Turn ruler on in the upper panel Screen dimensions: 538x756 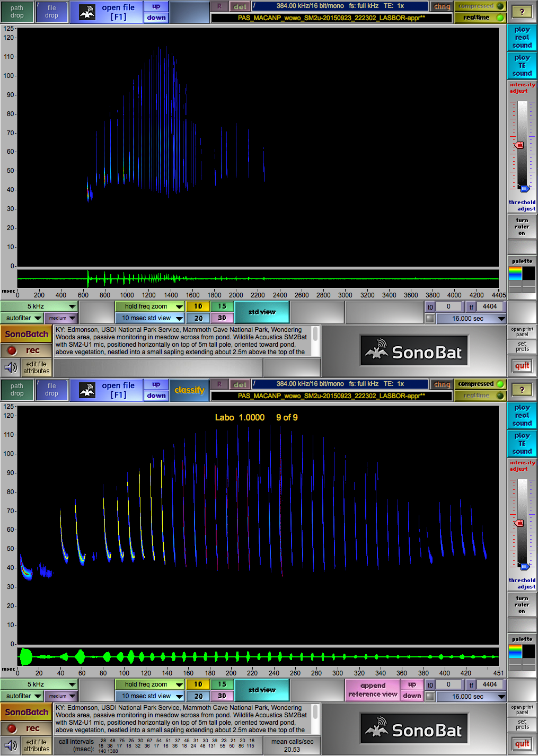tap(522, 227)
